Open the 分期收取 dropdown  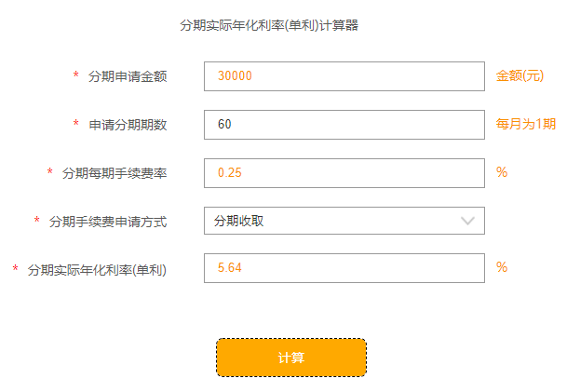[x=344, y=221]
